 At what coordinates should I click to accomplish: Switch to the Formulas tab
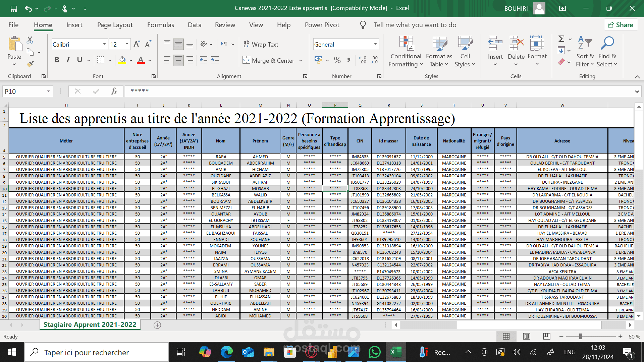(161, 25)
